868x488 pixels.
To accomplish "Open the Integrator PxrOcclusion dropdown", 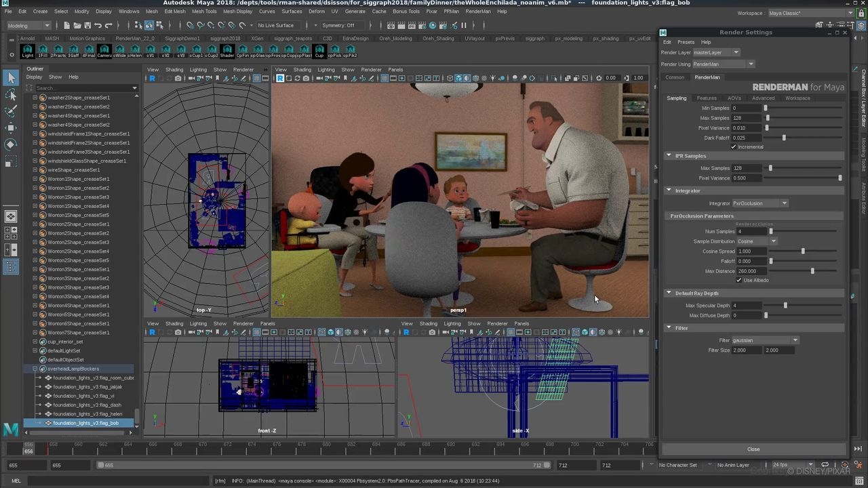I will click(x=760, y=203).
